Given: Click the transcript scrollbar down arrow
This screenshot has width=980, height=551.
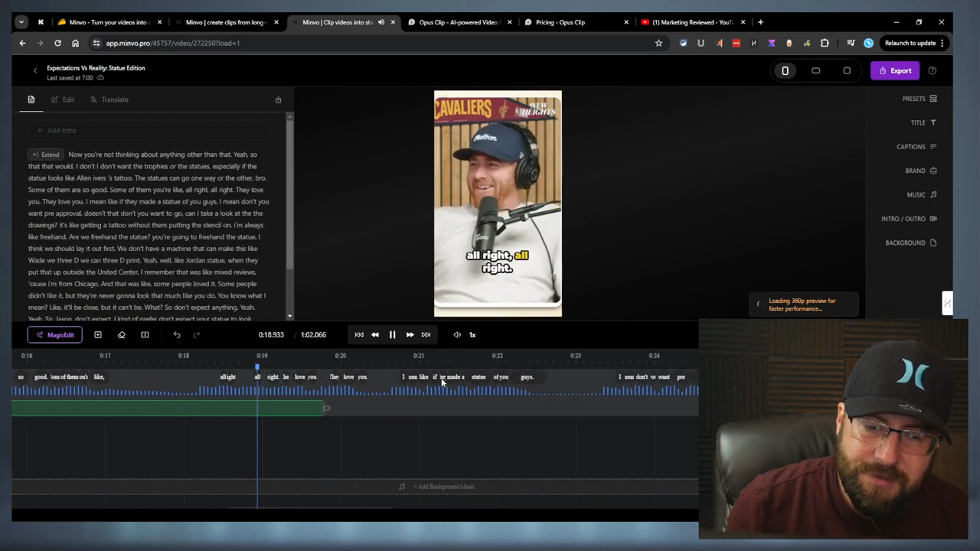Looking at the screenshot, I should 289,316.
